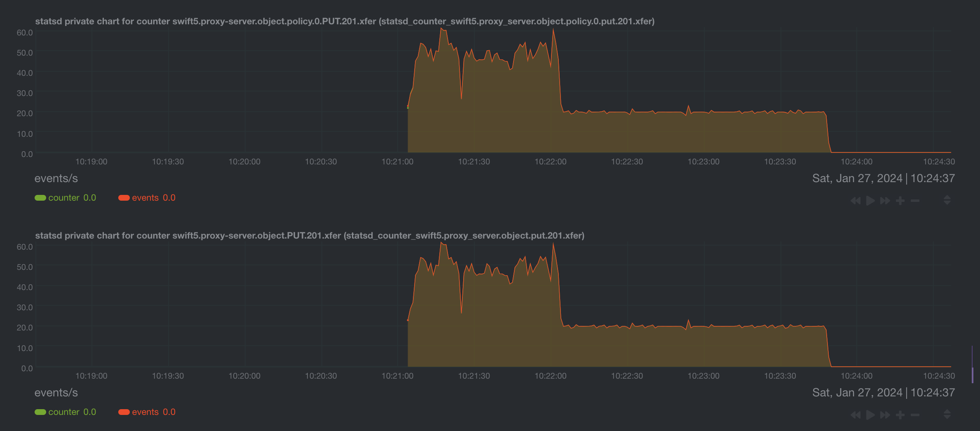Toggle events dimension in top chart legend
The width and height of the screenshot is (980, 431).
pyautogui.click(x=147, y=198)
